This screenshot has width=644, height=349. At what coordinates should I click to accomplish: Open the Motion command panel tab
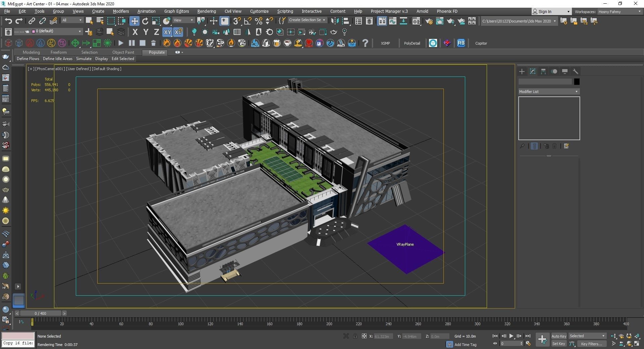[554, 71]
